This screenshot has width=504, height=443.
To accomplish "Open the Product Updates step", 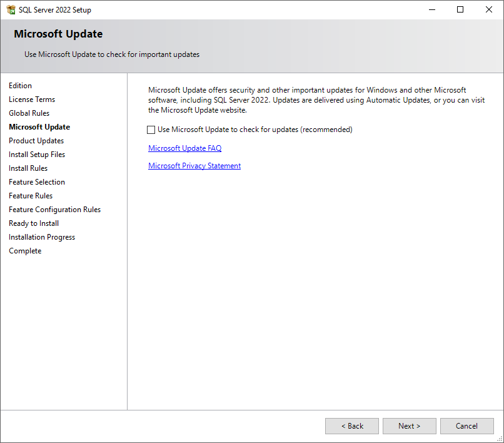I will (x=36, y=140).
